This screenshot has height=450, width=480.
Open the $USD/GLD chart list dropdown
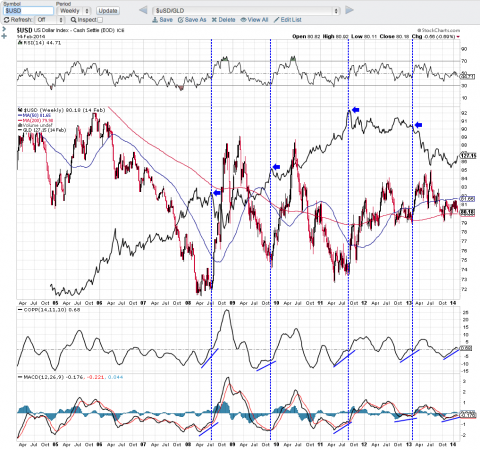(246, 11)
